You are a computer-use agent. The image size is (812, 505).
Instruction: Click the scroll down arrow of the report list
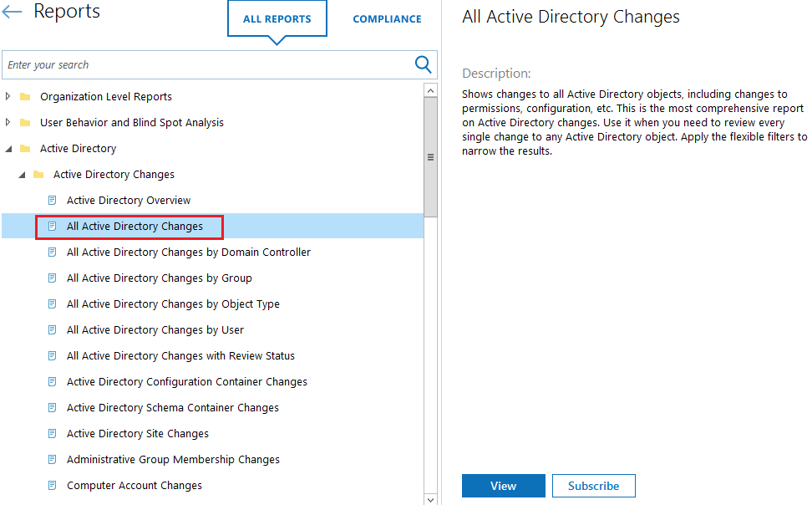pyautogui.click(x=430, y=499)
